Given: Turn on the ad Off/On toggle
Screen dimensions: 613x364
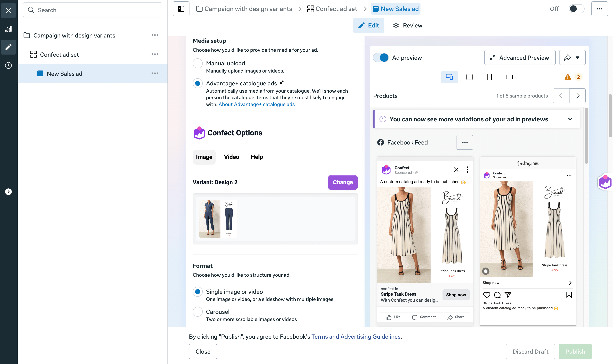Looking at the screenshot, I should click(x=576, y=9).
